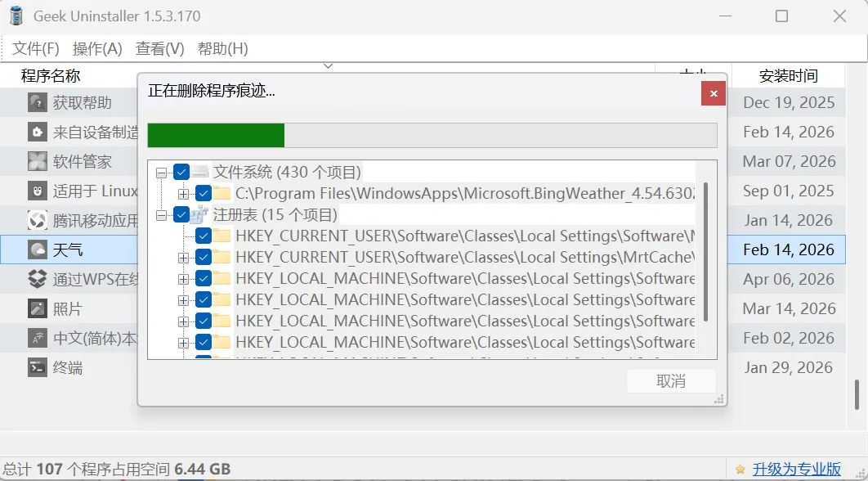Click the traces tree vertical scrollbar

[x=706, y=252]
